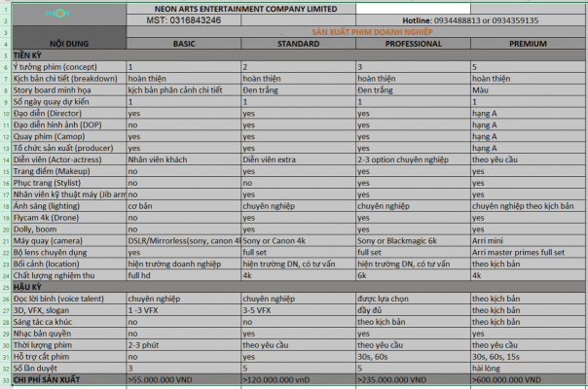588x389 pixels.
Task: Click row number 33 header
Action: [x=4, y=380]
